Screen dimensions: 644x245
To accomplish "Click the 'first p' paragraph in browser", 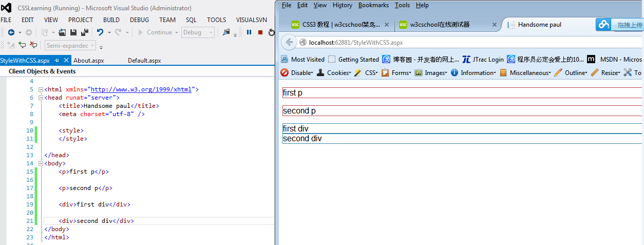I will [462, 93].
